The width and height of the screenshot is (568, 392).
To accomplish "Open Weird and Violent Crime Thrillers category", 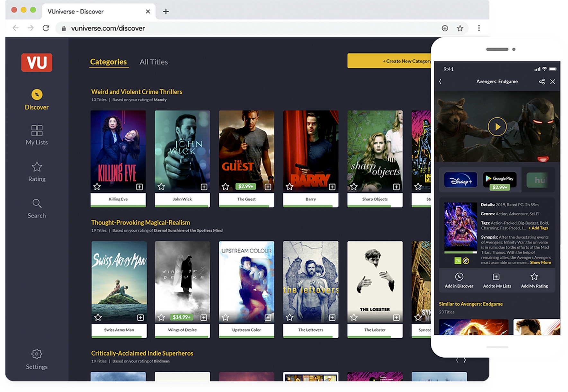I will tap(137, 92).
